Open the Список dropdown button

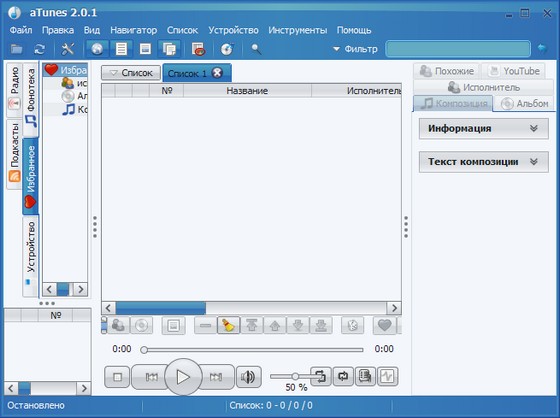click(x=131, y=73)
